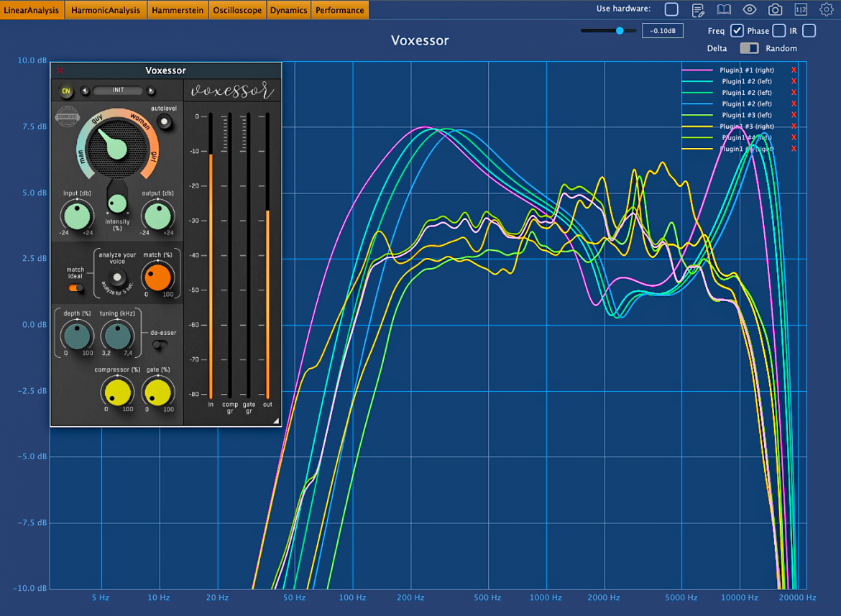Close the Voxessor plugin window

60,70
